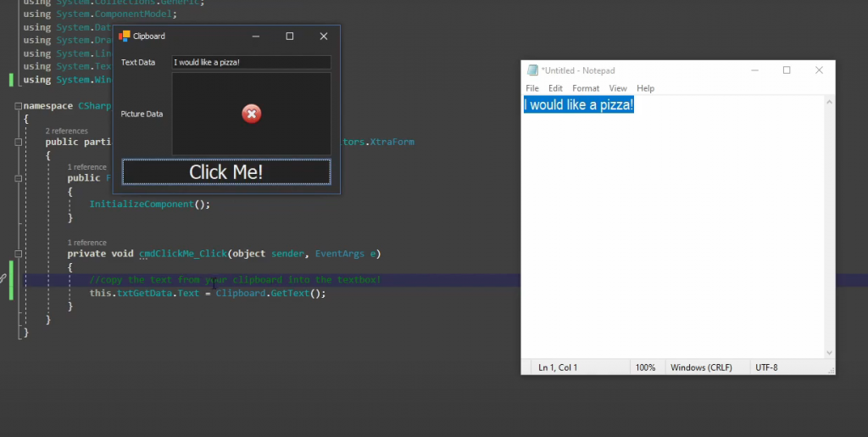Open the Help menu in Notepad

645,88
